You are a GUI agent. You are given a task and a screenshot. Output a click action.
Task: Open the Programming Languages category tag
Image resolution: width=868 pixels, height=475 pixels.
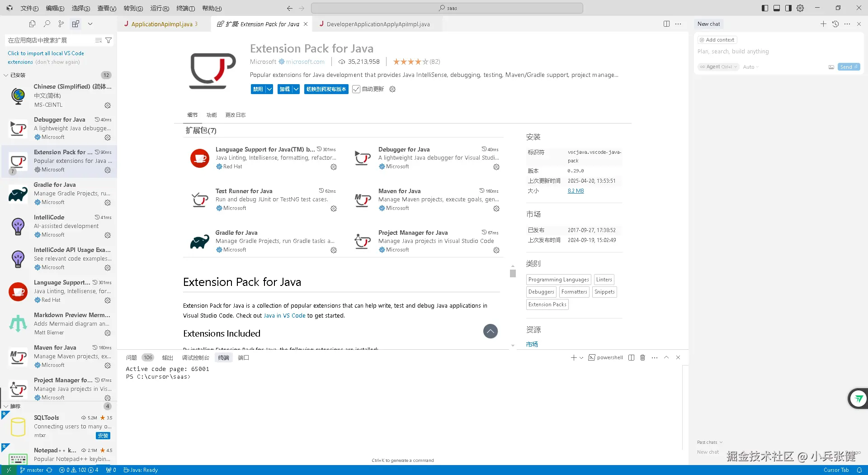[x=558, y=280]
